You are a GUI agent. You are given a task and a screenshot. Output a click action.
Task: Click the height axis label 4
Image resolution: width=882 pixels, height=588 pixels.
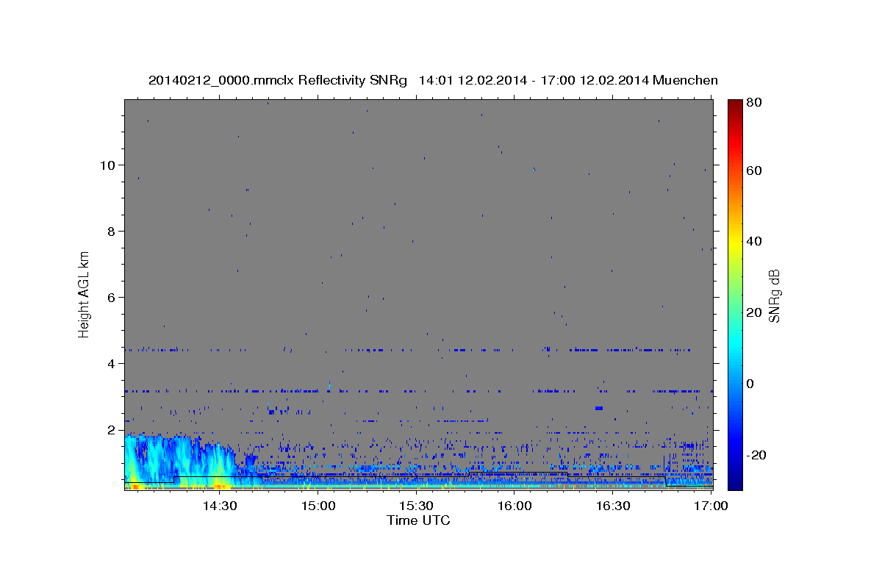(x=111, y=363)
